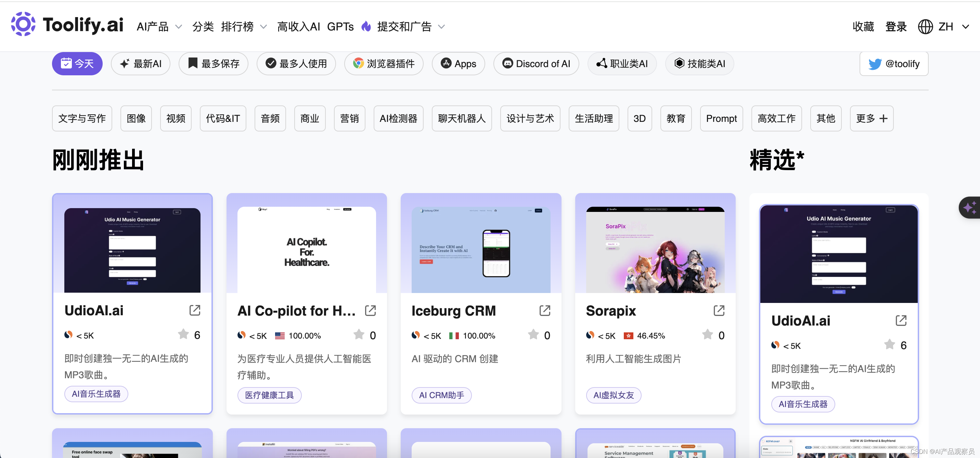This screenshot has width=980, height=458.
Task: Select the 最多人使用 tab
Action: pos(296,64)
